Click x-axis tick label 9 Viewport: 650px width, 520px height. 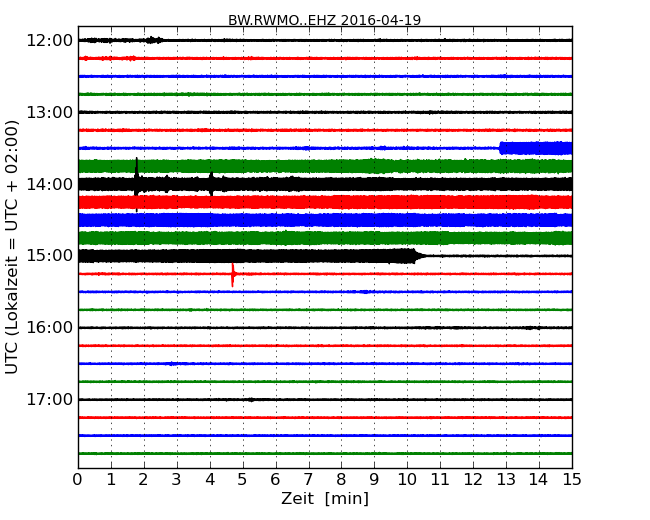click(x=374, y=480)
